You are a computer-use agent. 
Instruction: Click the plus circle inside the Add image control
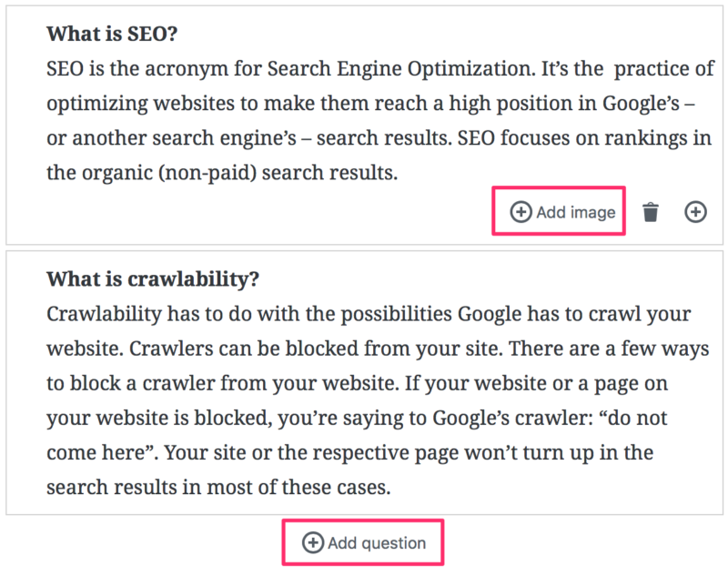(521, 210)
